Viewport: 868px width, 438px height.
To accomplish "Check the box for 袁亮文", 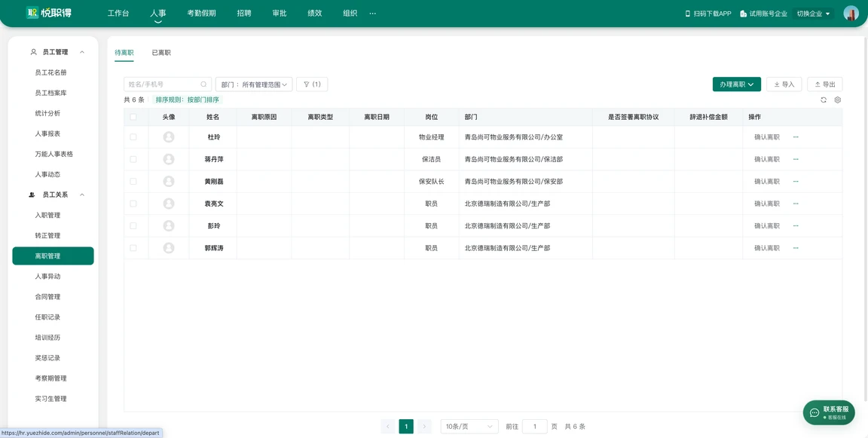I will pyautogui.click(x=133, y=204).
